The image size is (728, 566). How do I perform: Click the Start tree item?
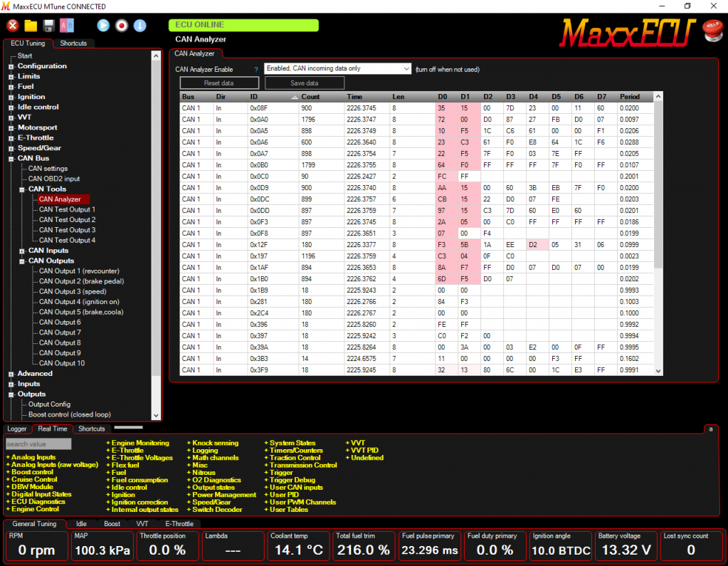click(x=25, y=56)
